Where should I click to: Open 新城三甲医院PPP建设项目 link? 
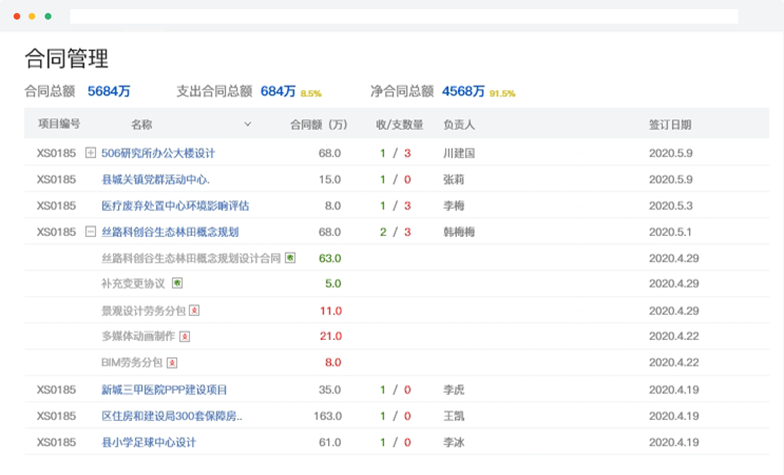(x=164, y=390)
